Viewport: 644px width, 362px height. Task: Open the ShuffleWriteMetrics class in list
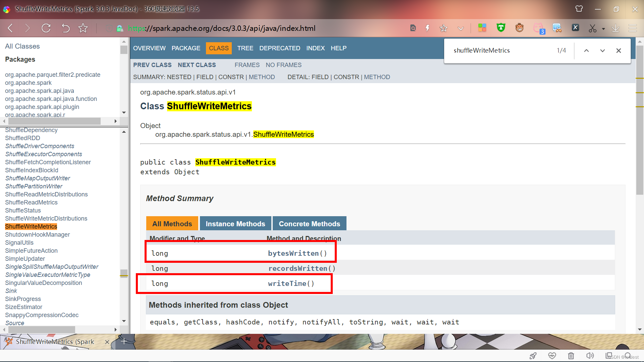[31, 227]
